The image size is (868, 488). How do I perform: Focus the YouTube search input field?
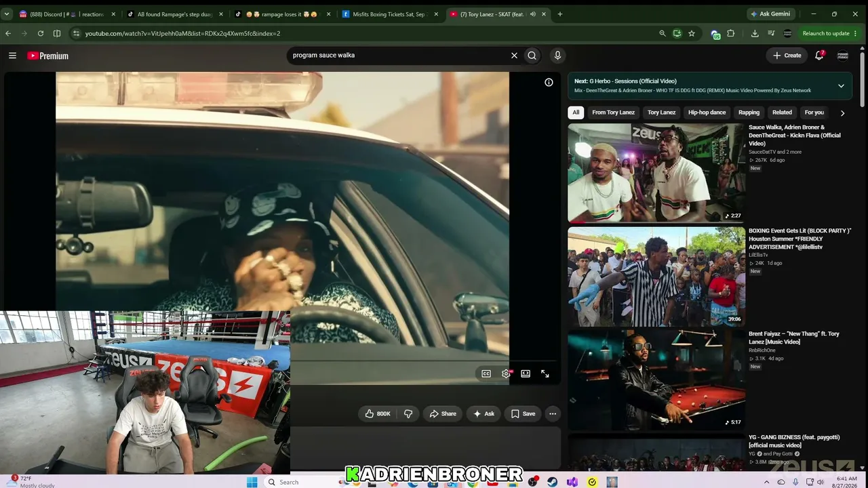pyautogui.click(x=399, y=56)
